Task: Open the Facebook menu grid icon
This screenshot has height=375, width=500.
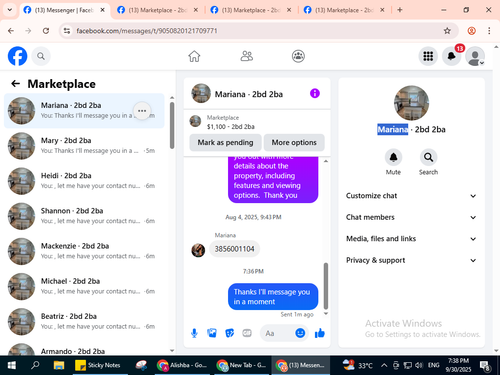Action: [428, 56]
